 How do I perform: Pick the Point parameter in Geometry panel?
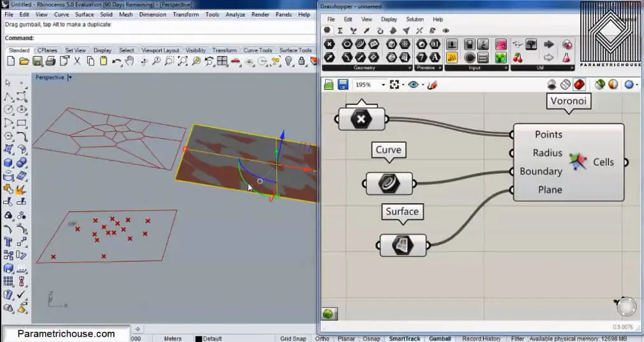coord(330,44)
